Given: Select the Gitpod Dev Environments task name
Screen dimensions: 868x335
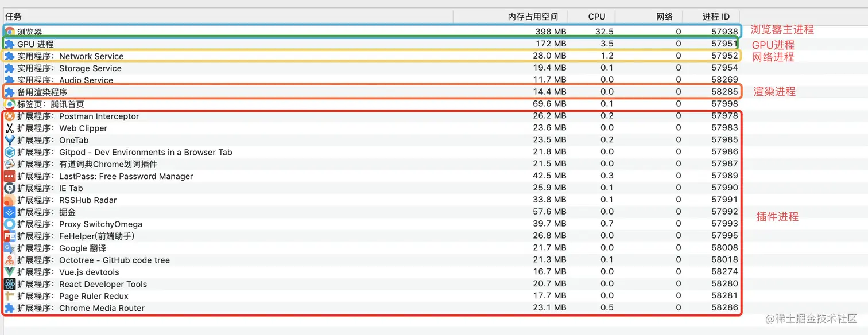Looking at the screenshot, I should [x=125, y=153].
